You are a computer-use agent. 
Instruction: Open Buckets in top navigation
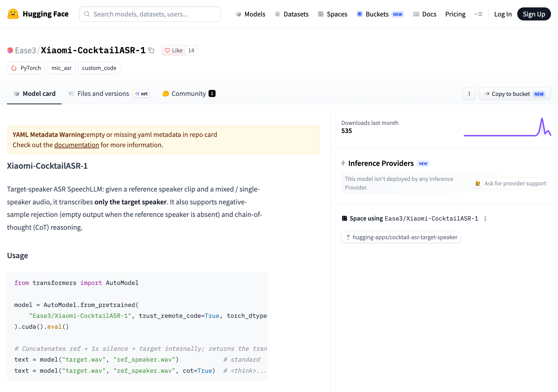point(380,14)
